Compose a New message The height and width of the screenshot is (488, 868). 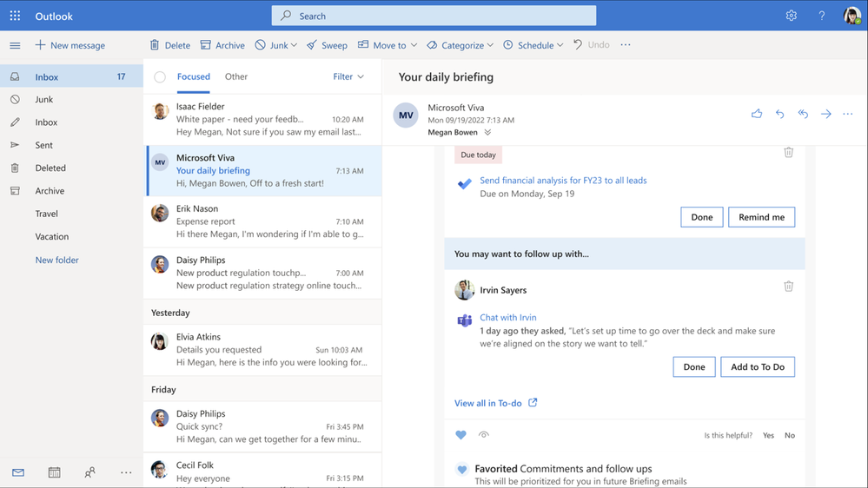click(x=70, y=45)
